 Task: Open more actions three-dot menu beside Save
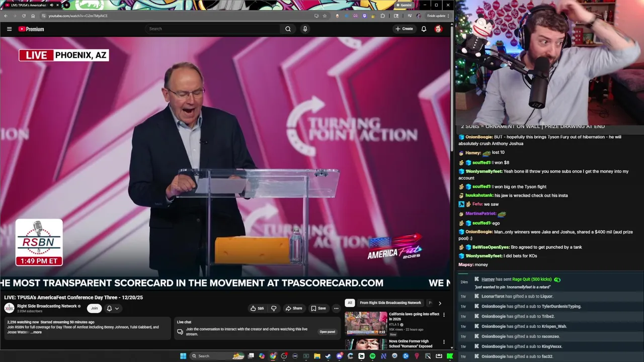pos(336,308)
